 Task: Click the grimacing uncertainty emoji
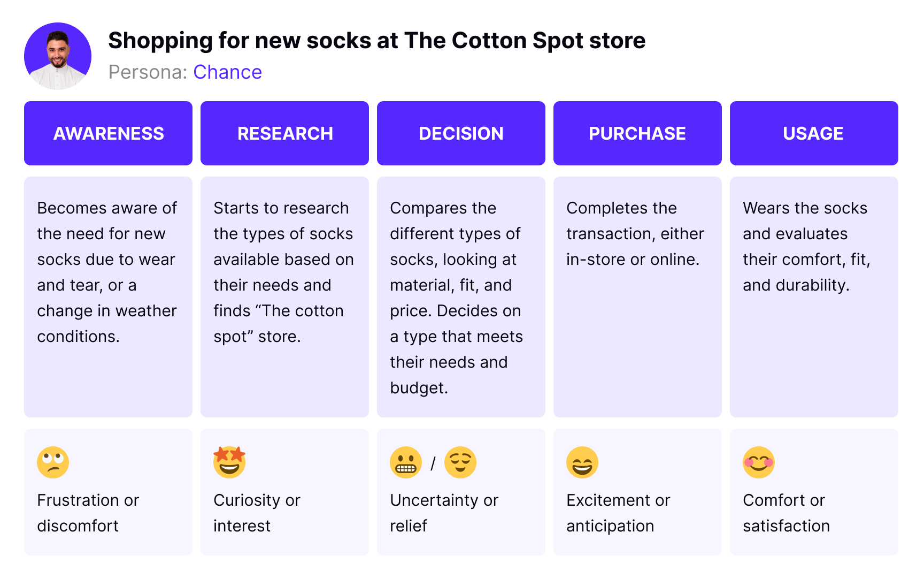pos(406,462)
